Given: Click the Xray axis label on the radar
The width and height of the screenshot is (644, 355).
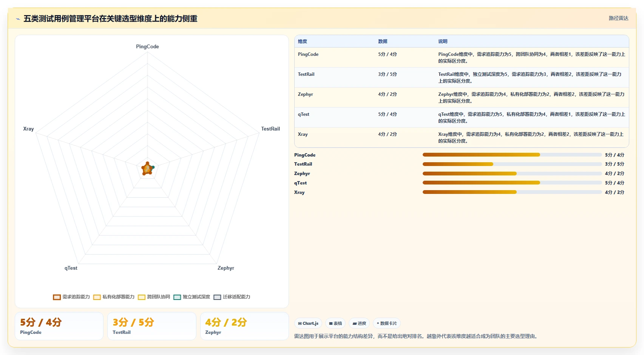Looking at the screenshot, I should (28, 129).
